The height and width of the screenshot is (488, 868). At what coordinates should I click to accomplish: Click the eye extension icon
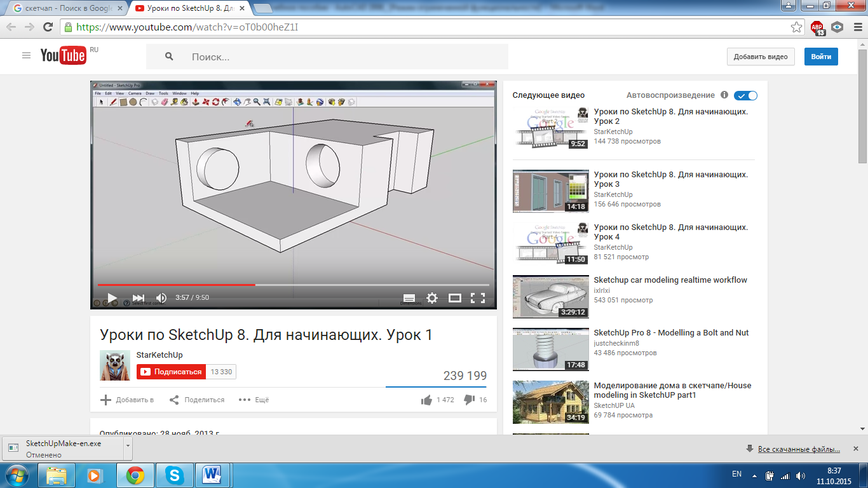pos(837,27)
